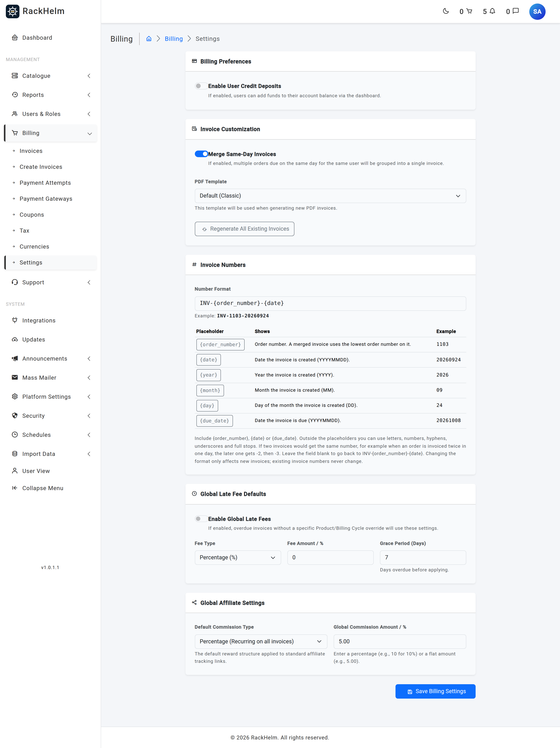Click the Integrations plug icon

(x=15, y=320)
